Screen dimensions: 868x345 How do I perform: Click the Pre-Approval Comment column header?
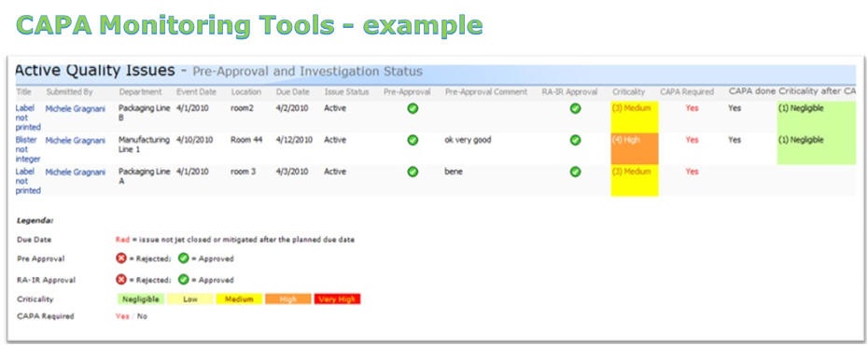[486, 91]
